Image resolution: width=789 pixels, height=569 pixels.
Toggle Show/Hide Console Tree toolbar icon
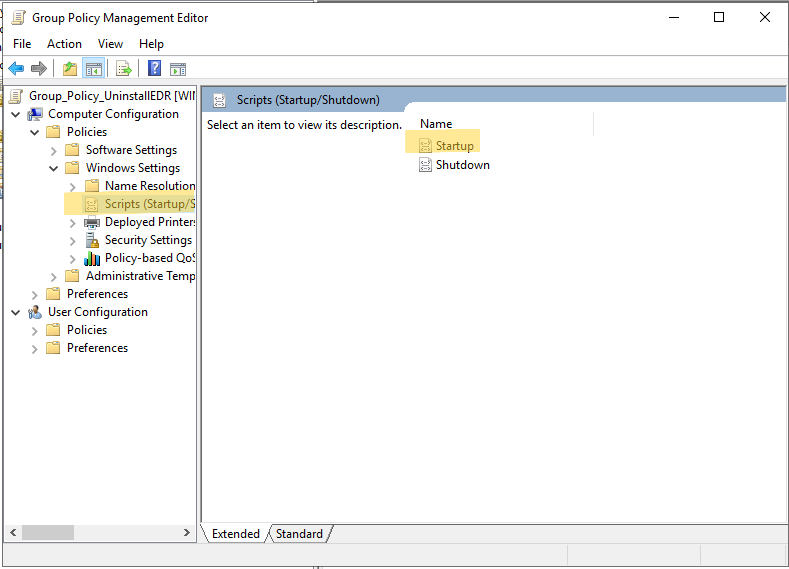point(94,69)
